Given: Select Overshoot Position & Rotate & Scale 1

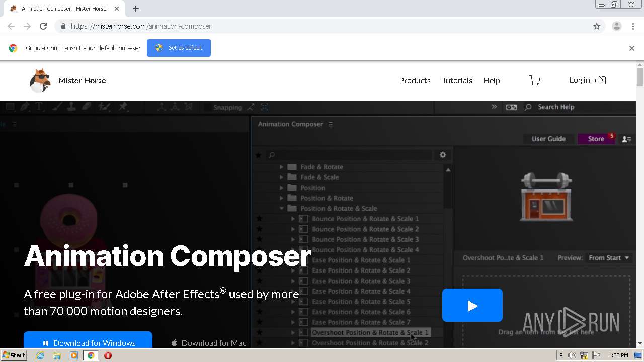Looking at the screenshot, I should click(370, 333).
